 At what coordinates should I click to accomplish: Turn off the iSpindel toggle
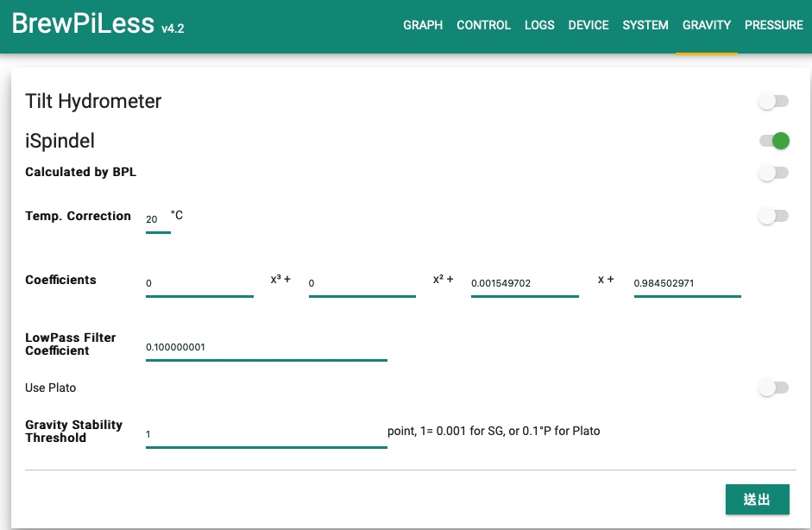coord(774,141)
